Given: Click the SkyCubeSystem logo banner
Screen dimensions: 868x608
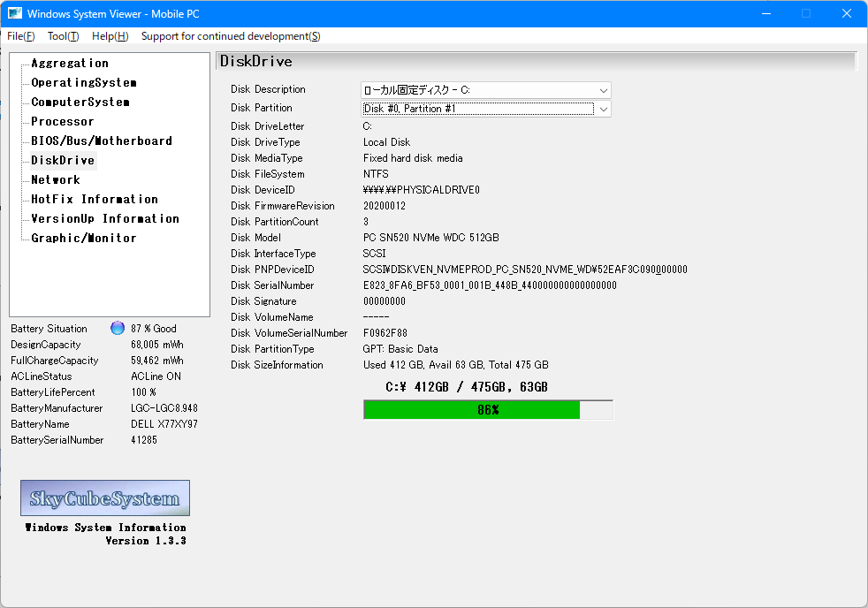Looking at the screenshot, I should [105, 498].
